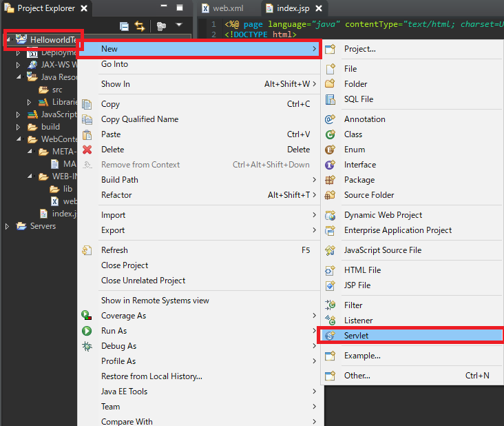The height and width of the screenshot is (426, 504).
Task: Close the index.jsp editor tab
Action: tap(319, 8)
